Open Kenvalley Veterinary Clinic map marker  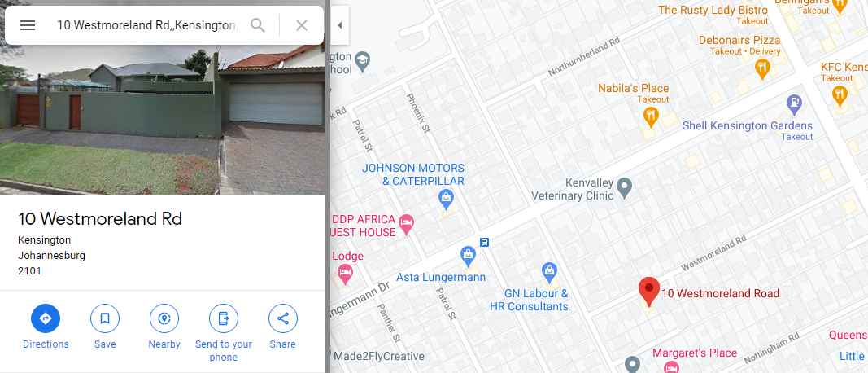[x=625, y=187]
